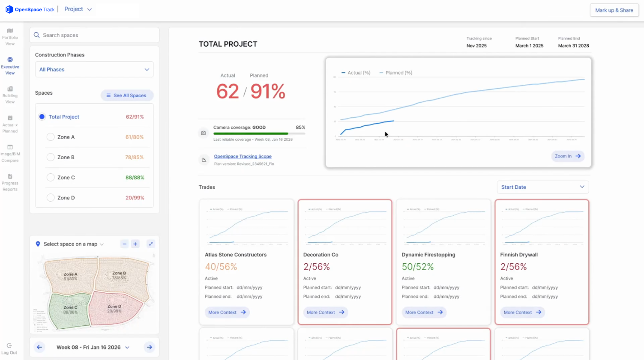Click the Decoration Co chart thumbnail
644x360 pixels.
click(345, 226)
